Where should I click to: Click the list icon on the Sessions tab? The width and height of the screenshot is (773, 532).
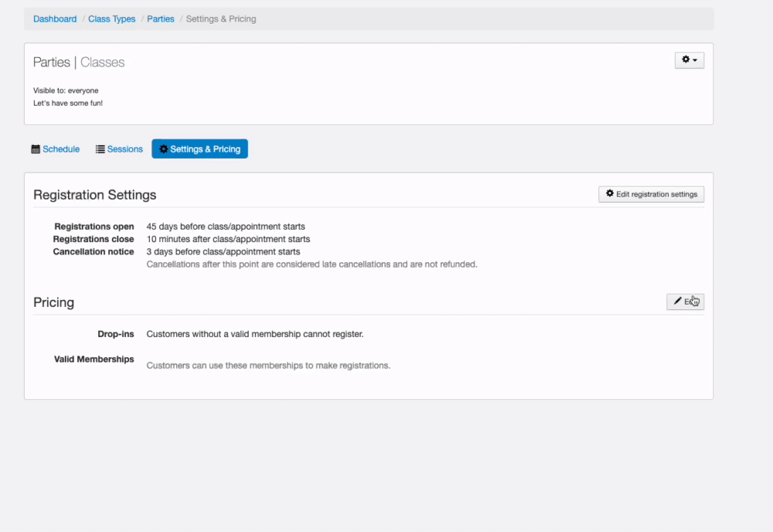100,149
